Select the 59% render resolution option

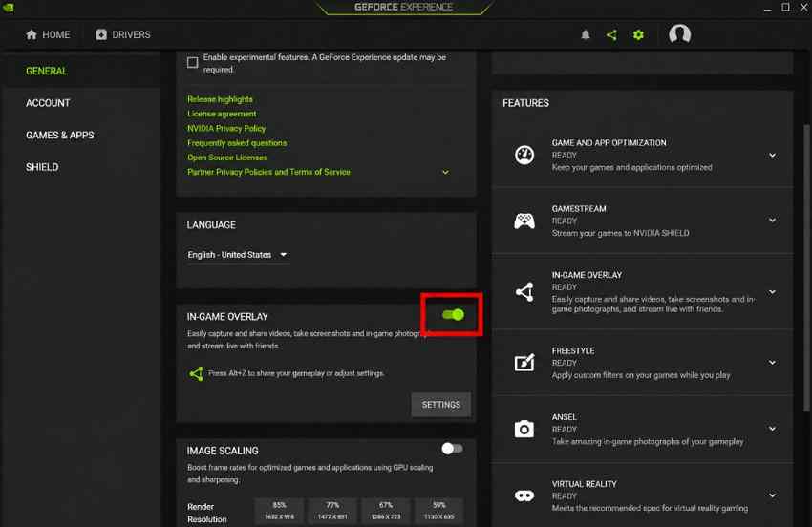(x=439, y=511)
